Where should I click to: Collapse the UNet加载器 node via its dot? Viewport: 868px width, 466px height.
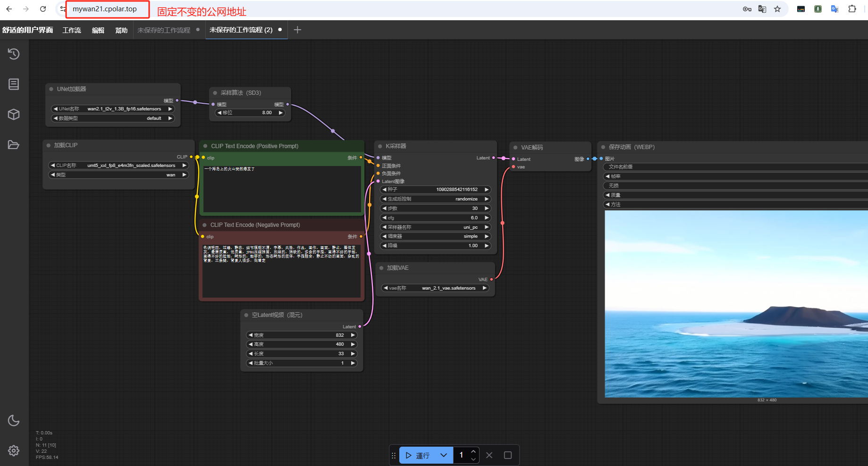pos(51,89)
